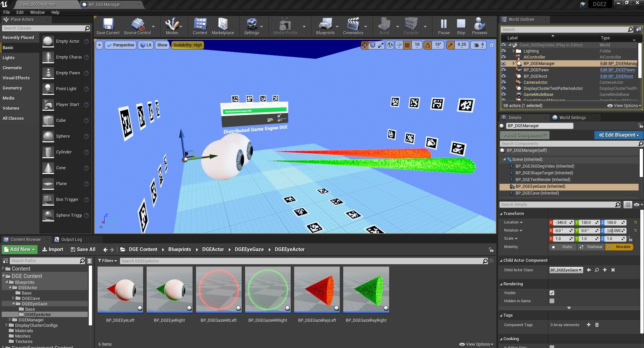Click the Compile toolbar icon
The image size is (644, 348).
click(x=411, y=26)
